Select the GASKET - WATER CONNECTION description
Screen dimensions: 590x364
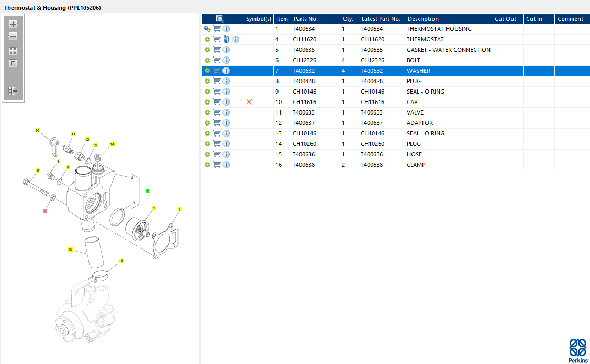[x=448, y=50]
